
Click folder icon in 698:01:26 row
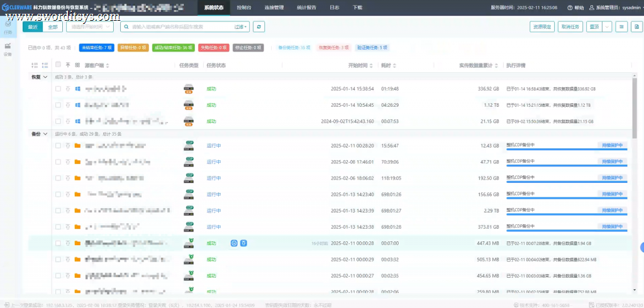tap(77, 194)
